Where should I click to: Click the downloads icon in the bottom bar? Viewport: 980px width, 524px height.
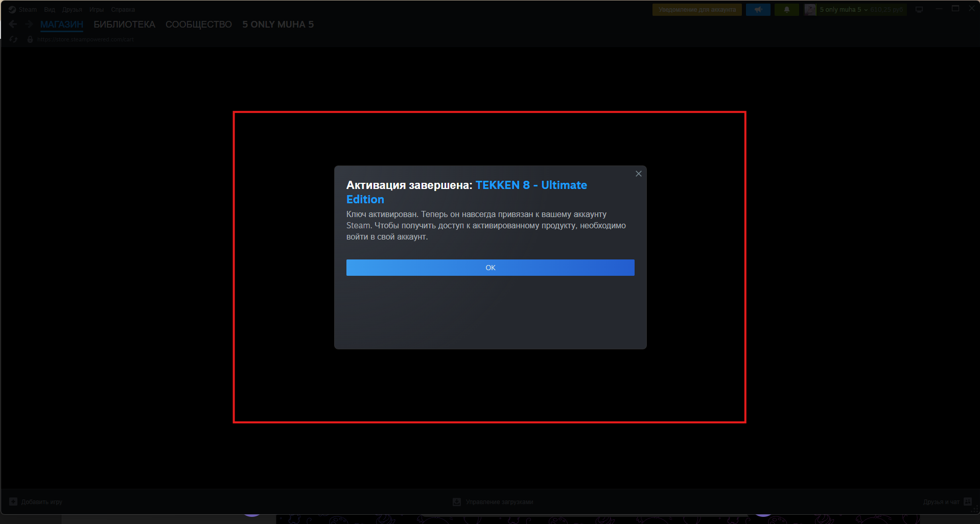pyautogui.click(x=457, y=502)
